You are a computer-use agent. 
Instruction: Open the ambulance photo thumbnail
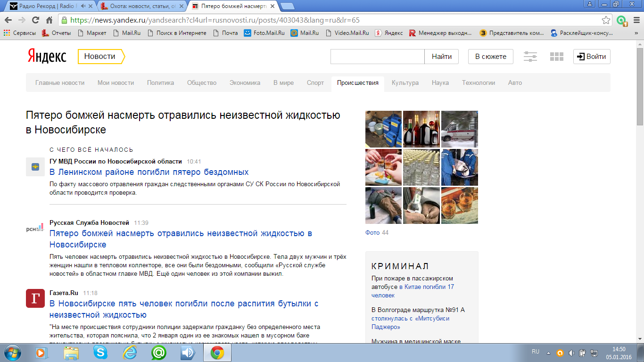pyautogui.click(x=459, y=129)
